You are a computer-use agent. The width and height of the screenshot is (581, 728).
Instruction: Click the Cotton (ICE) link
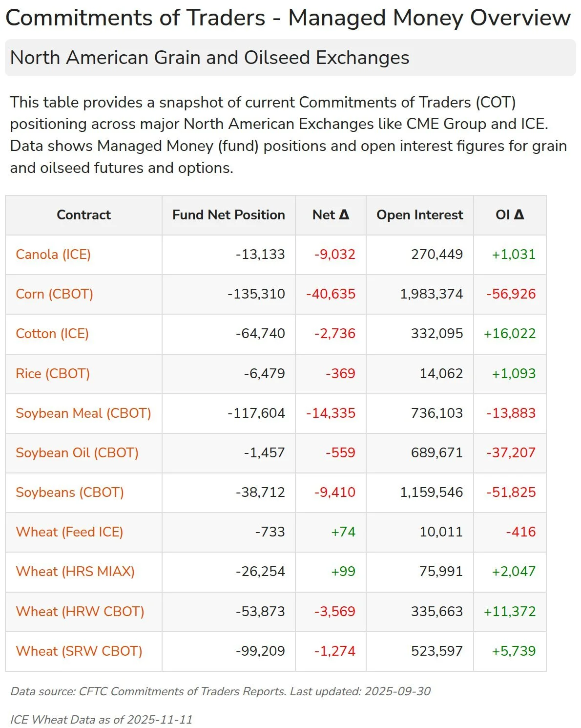point(52,334)
